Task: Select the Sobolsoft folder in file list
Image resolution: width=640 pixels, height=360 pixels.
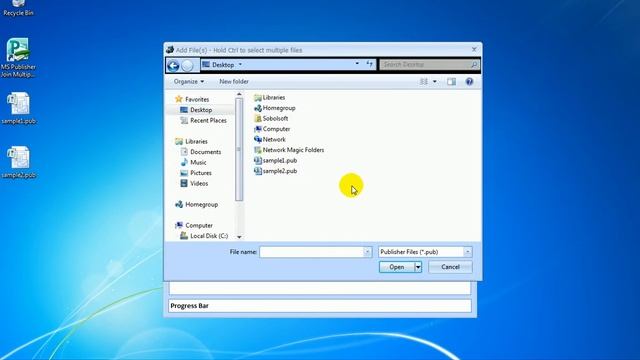Action: pyautogui.click(x=271, y=118)
